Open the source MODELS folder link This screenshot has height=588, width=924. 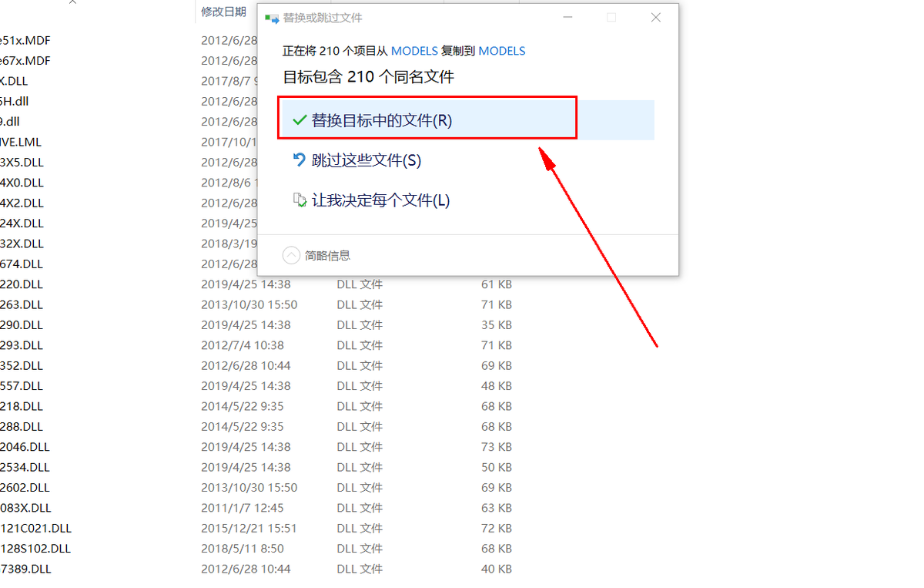click(x=414, y=51)
